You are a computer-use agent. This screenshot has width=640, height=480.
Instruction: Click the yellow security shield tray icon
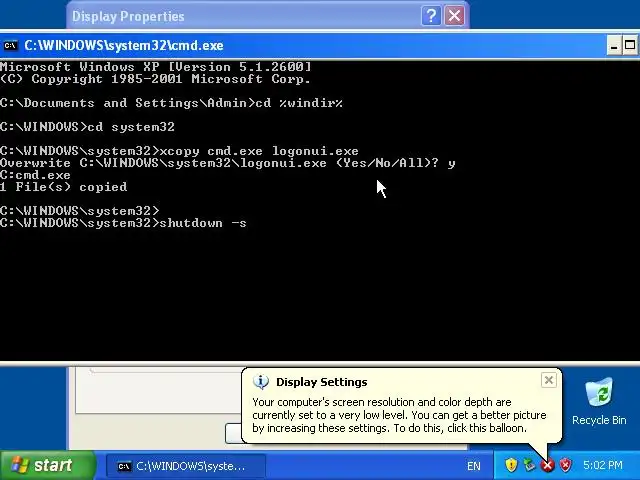(511, 465)
